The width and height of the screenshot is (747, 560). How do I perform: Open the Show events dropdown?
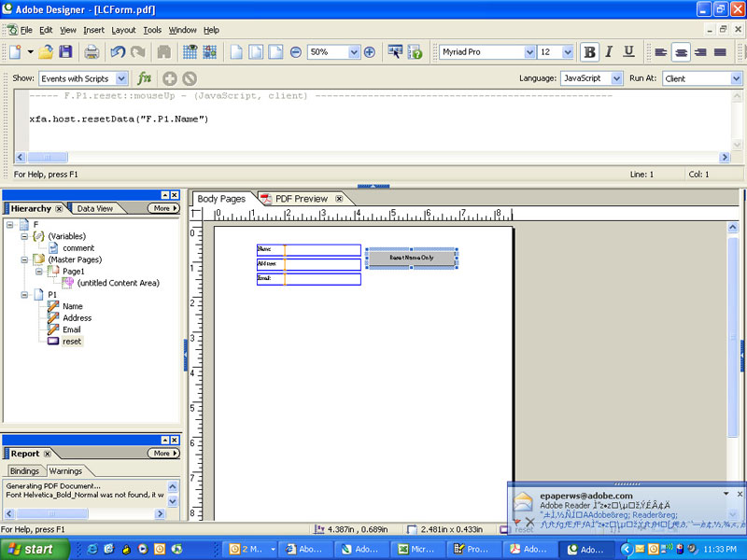(122, 78)
